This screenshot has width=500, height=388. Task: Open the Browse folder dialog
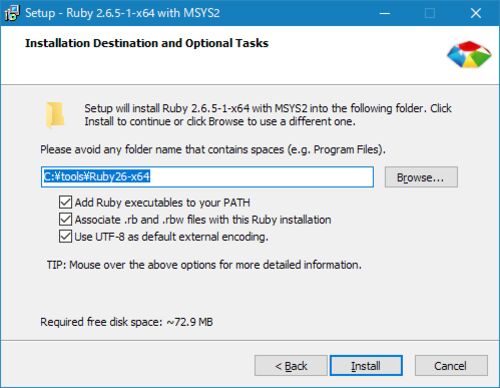421,177
